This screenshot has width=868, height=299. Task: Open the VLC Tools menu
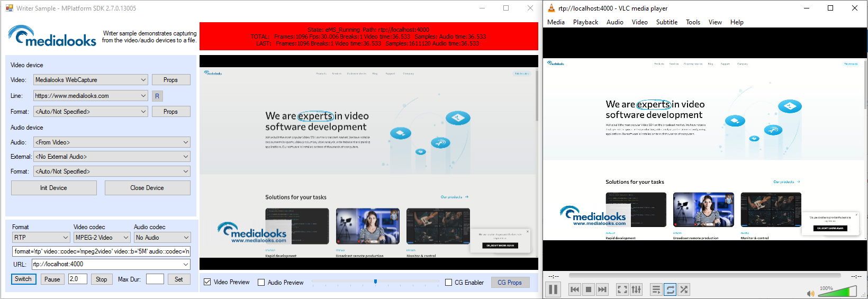pos(693,22)
